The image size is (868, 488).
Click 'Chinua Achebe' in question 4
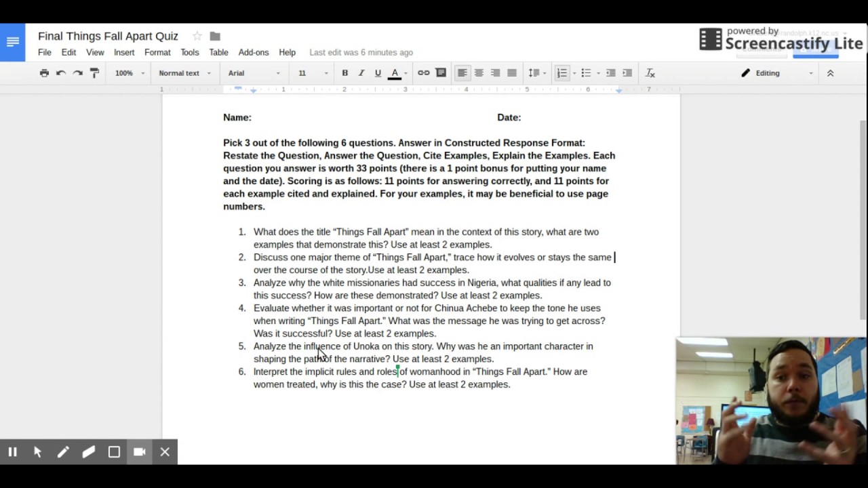coord(466,308)
